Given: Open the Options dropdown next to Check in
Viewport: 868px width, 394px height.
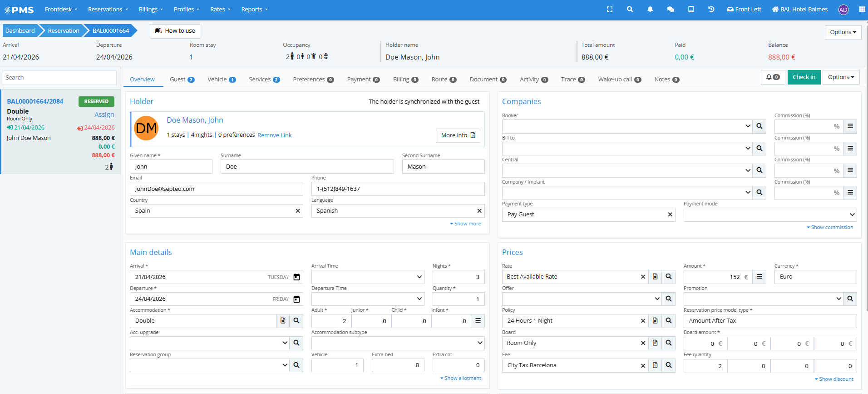Looking at the screenshot, I should tap(841, 77).
